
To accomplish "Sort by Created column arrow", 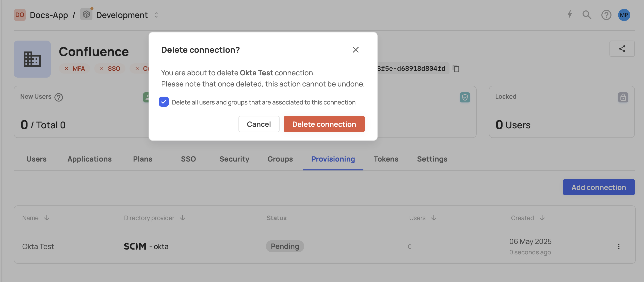I will [x=542, y=218].
